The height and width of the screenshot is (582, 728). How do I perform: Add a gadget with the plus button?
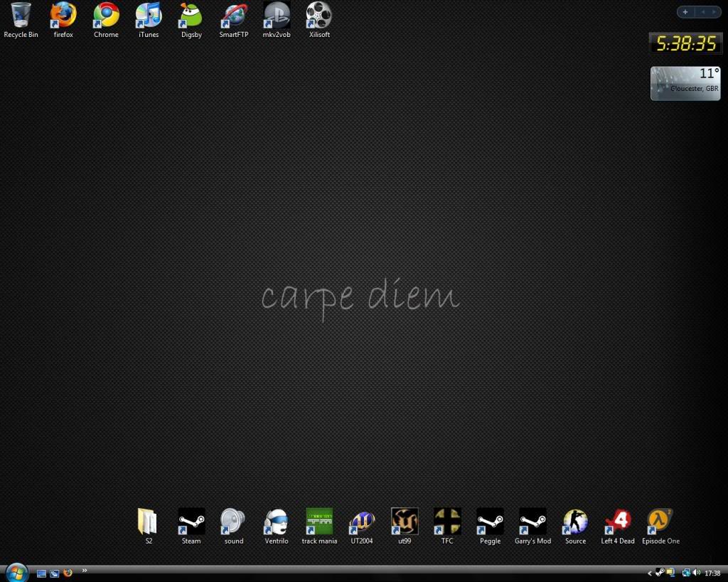[685, 11]
